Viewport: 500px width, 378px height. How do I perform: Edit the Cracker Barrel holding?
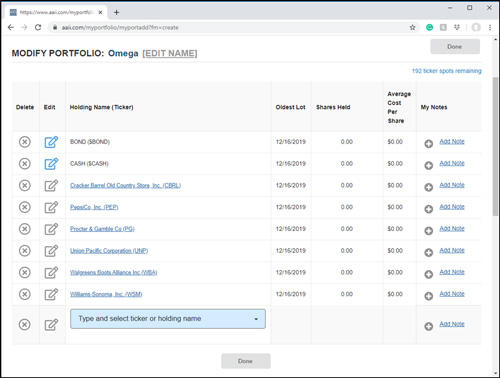coord(51,185)
